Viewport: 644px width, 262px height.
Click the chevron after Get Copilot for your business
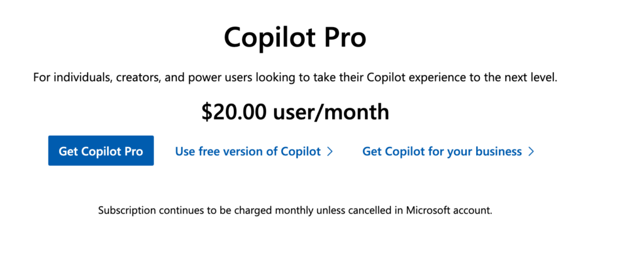coord(531,151)
